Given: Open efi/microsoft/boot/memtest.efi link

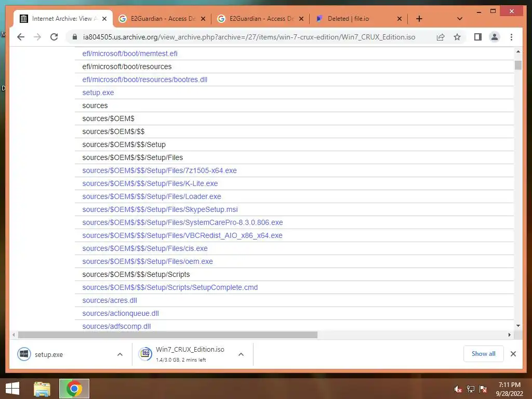Looking at the screenshot, I should pyautogui.click(x=129, y=54).
